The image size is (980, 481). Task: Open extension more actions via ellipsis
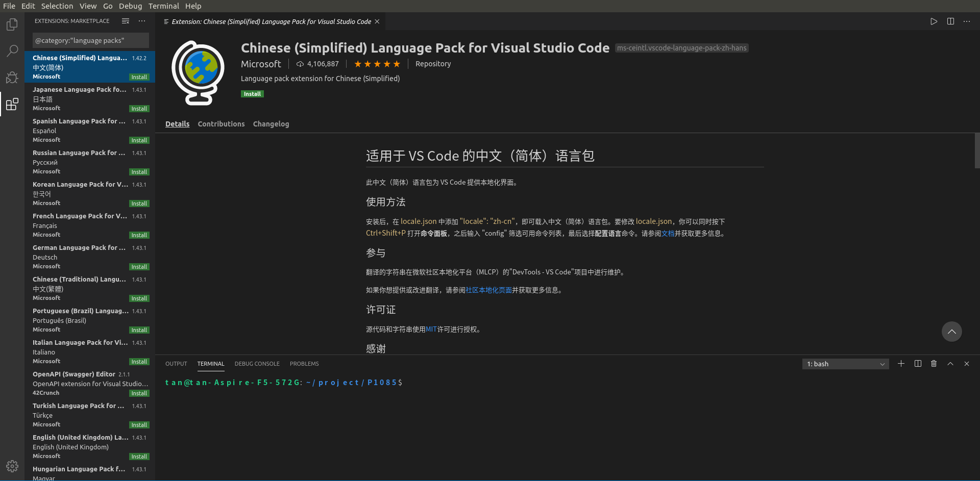click(x=966, y=21)
